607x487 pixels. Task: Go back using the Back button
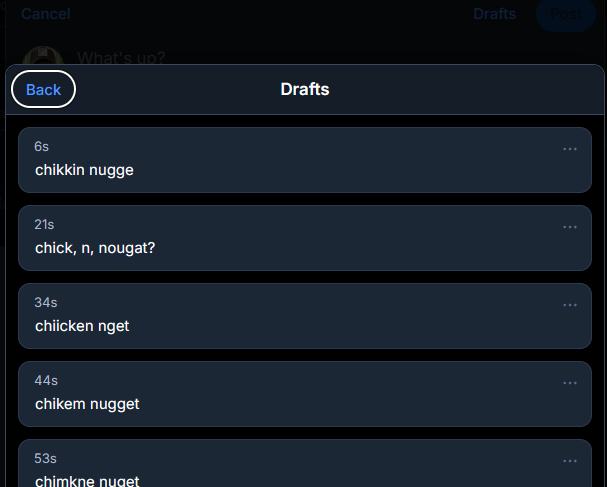43,89
